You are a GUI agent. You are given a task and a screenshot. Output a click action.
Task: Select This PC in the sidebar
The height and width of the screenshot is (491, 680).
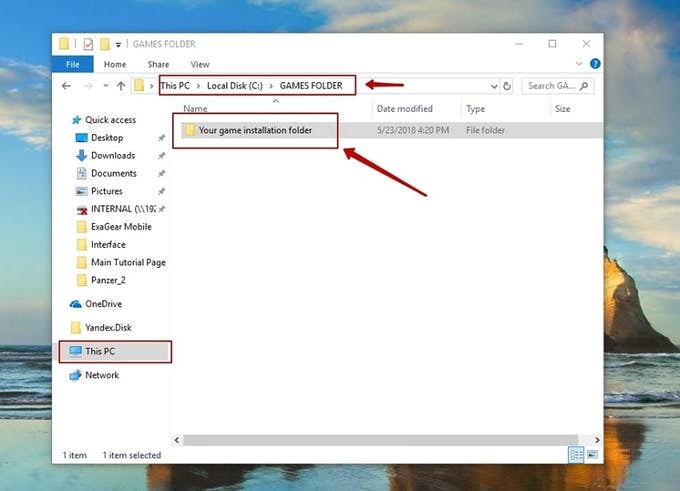[x=102, y=351]
